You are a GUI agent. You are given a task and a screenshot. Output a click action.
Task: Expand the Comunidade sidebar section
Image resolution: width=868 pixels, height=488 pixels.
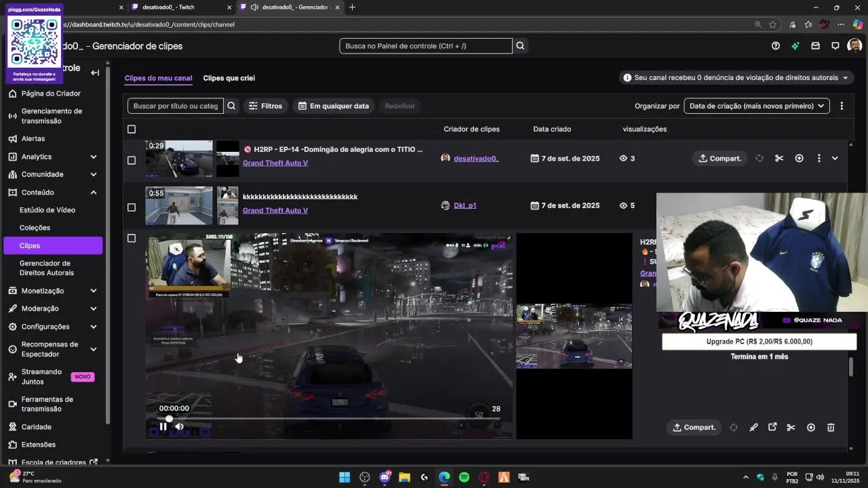pos(94,174)
